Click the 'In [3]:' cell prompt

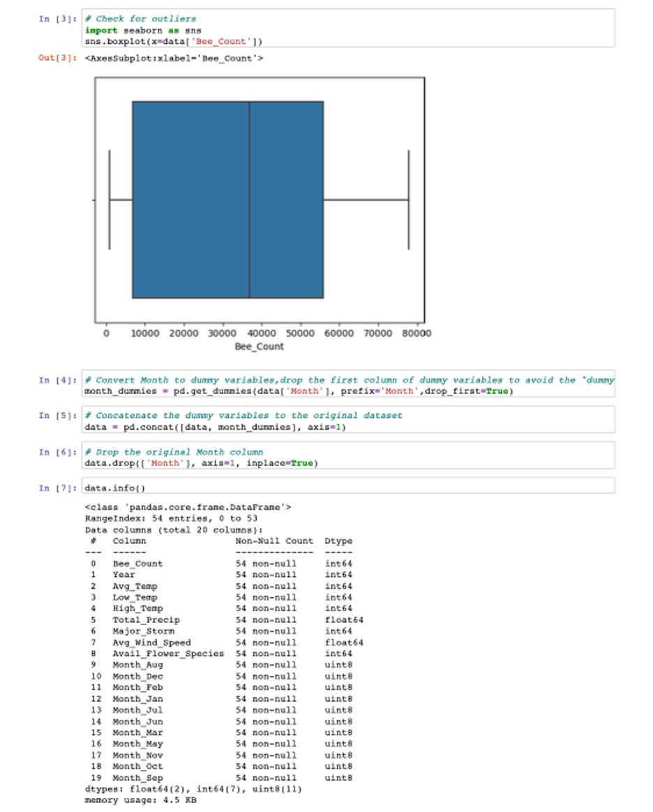[57, 19]
